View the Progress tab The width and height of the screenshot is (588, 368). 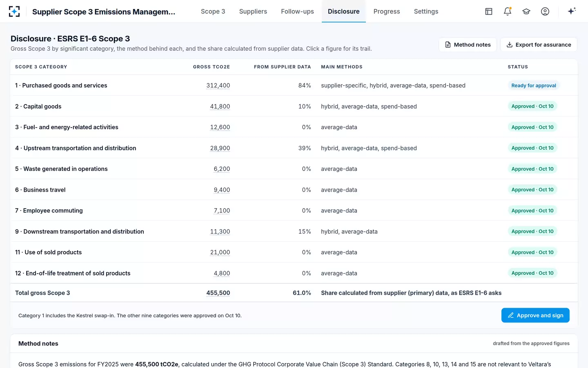point(387,11)
